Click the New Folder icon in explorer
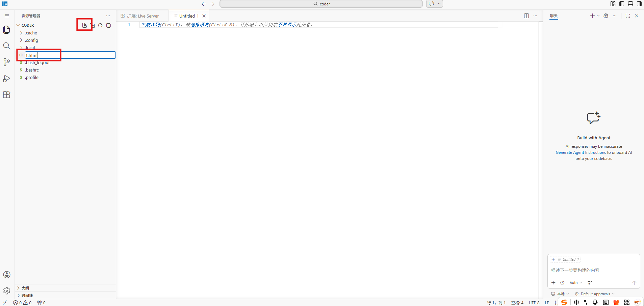The width and height of the screenshot is (644, 306). (x=92, y=25)
